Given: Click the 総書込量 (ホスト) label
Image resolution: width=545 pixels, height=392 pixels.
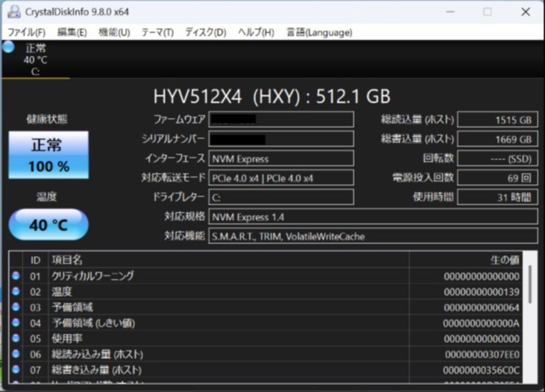Looking at the screenshot, I should [x=417, y=139].
